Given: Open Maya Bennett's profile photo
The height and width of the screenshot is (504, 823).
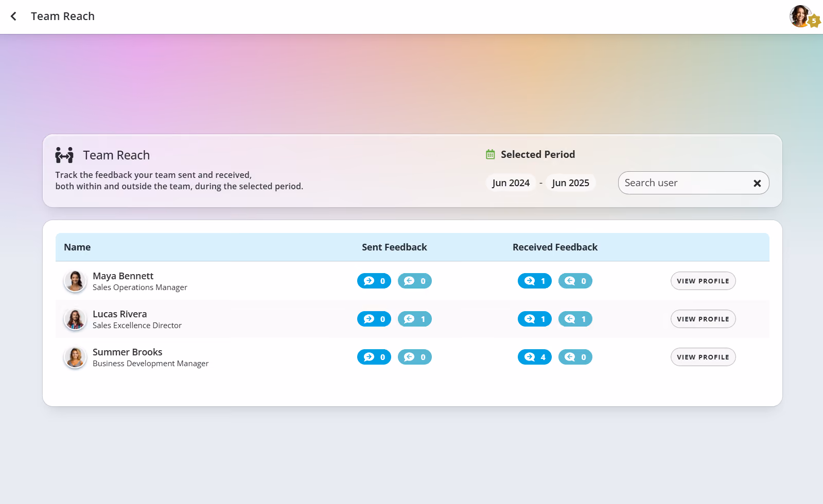Looking at the screenshot, I should (x=75, y=281).
